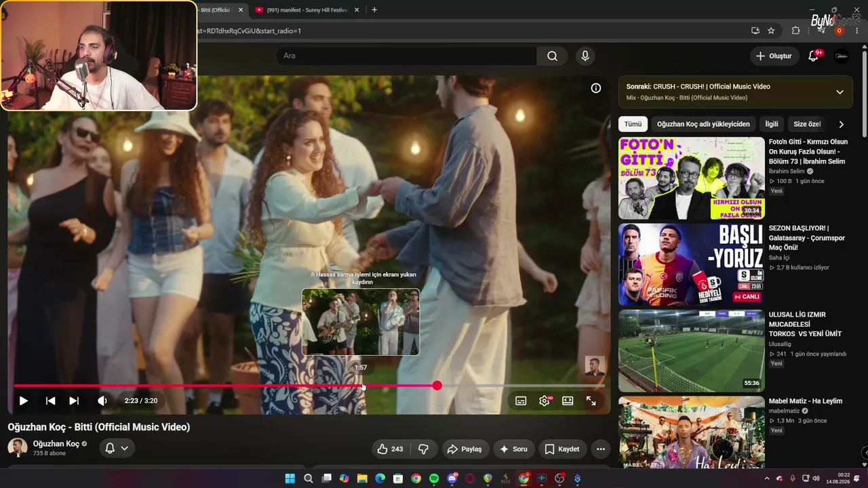Open the Mabel Matiz - Ha Leylim title
This screenshot has width=868, height=488.
tap(806, 401)
